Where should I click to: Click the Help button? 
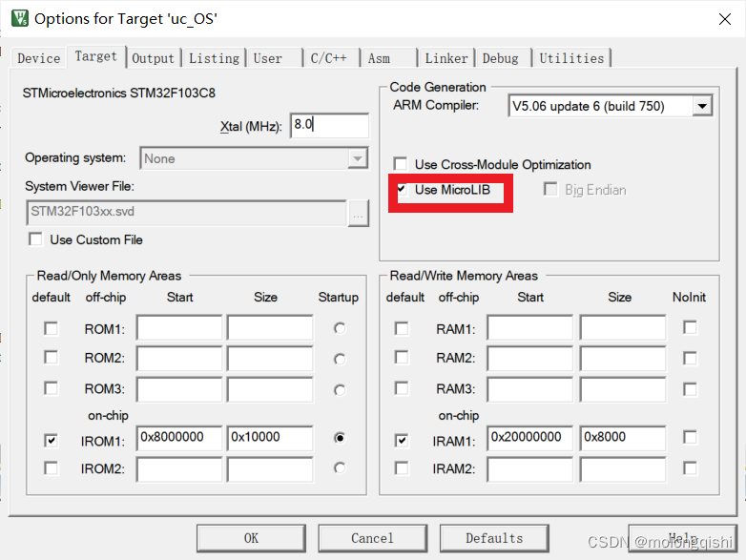[x=682, y=538]
